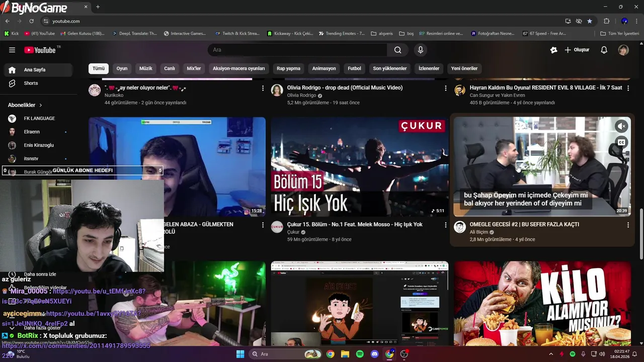Open itsnstv subscription channel
644x362 pixels.
(x=38, y=158)
